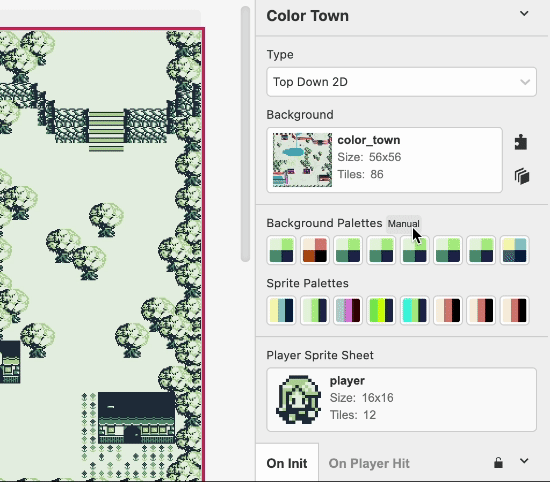The width and height of the screenshot is (550, 482).
Task: Collapse the Color Town panel chevron
Action: pyautogui.click(x=524, y=14)
